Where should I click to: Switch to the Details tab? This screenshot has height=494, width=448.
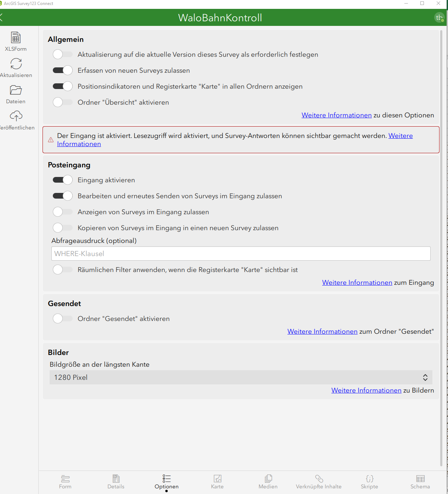[116, 482]
